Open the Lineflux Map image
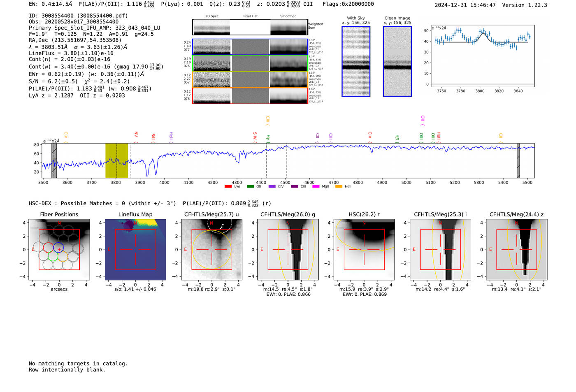 click(135, 250)
